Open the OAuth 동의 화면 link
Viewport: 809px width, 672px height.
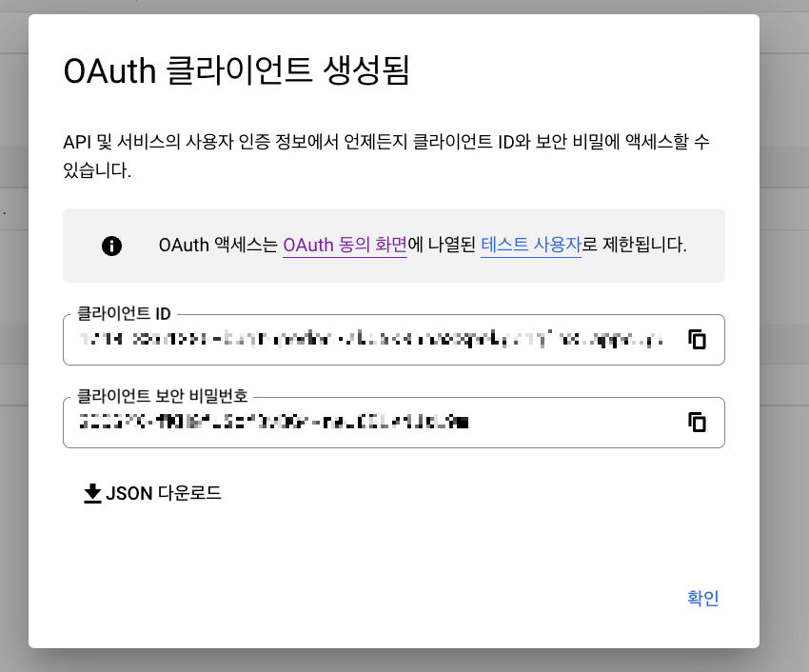pyautogui.click(x=345, y=245)
